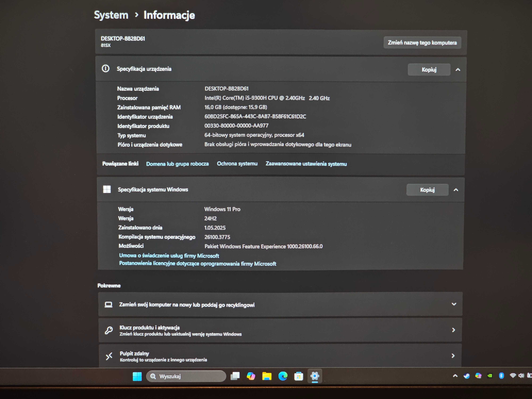Click Bluetooth icon in system tray
The image size is (532, 399).
501,375
